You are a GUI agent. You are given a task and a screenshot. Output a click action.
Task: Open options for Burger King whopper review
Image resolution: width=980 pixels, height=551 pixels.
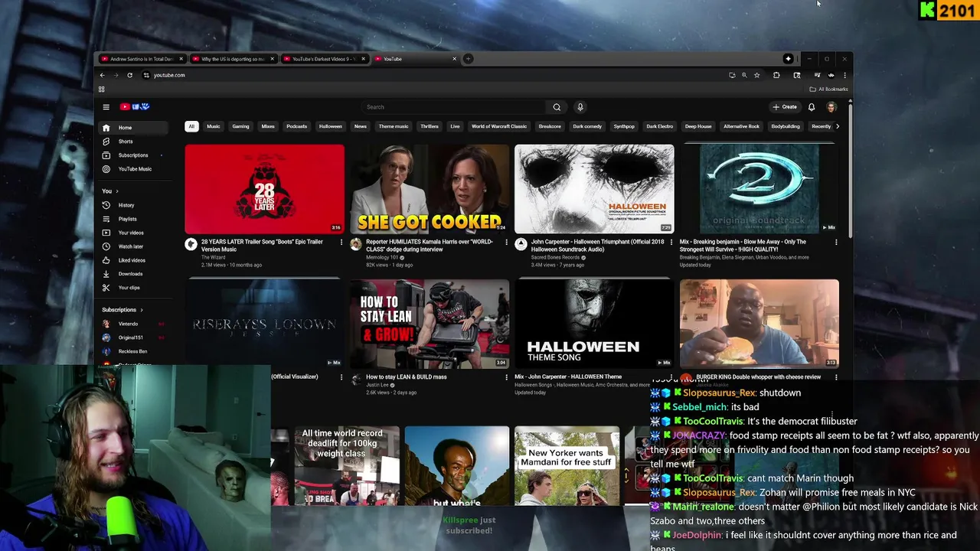[x=836, y=377]
